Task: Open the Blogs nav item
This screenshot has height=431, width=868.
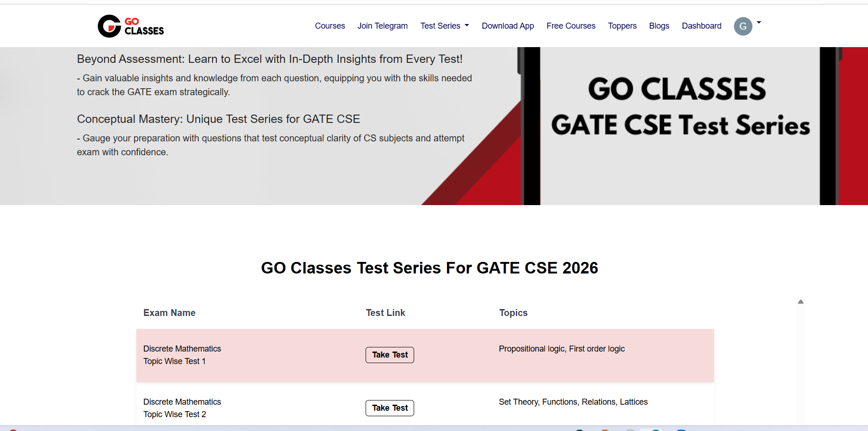Action: click(x=659, y=26)
